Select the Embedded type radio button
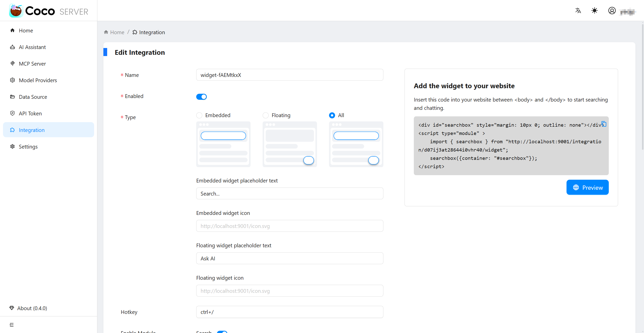 [x=199, y=115]
